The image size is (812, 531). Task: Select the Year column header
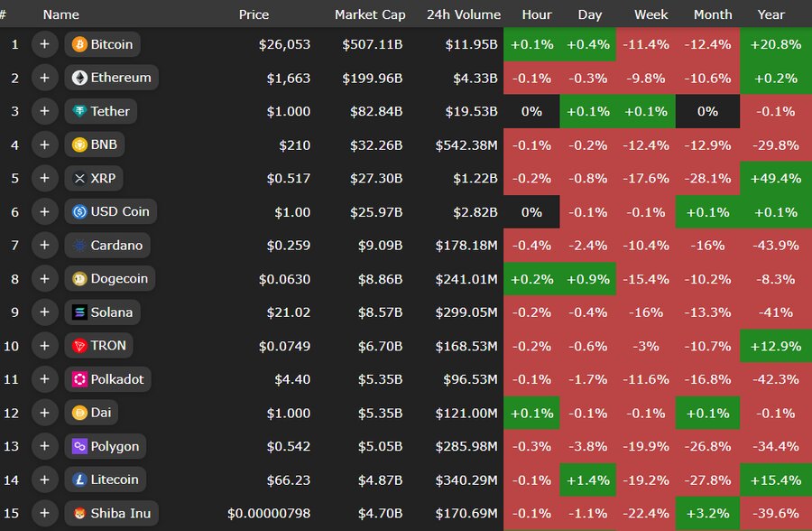[x=771, y=14]
